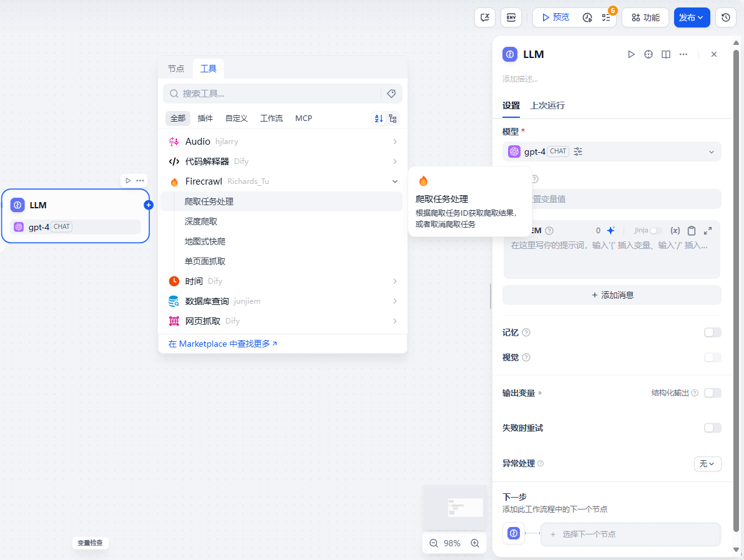Toggle the Jinja switch

tap(656, 231)
